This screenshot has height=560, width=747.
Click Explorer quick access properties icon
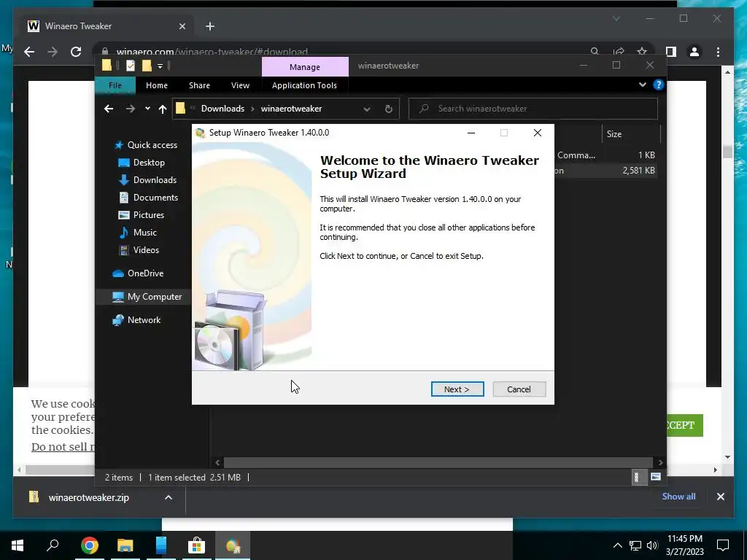[x=130, y=66]
